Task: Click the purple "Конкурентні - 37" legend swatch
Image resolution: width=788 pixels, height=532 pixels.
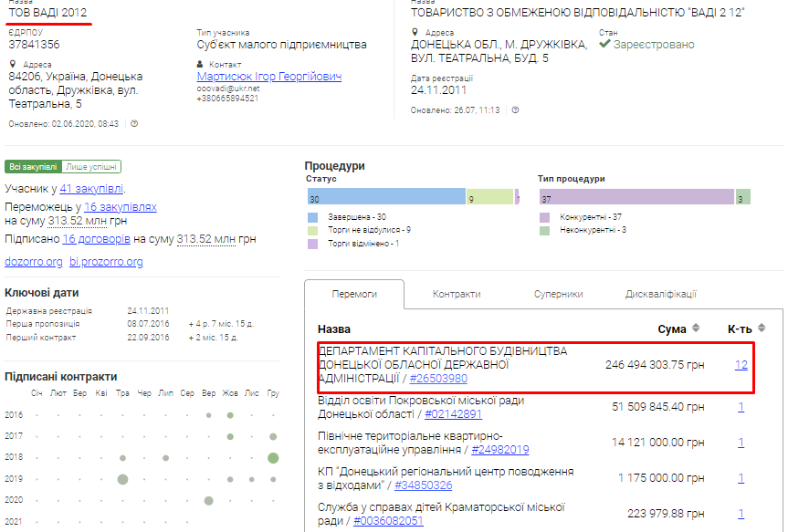Action: tap(544, 217)
